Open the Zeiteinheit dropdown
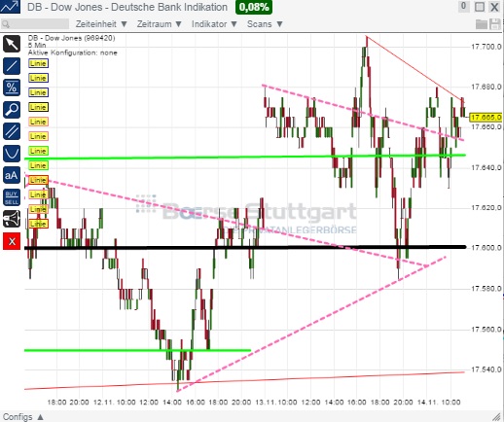 click(x=101, y=24)
